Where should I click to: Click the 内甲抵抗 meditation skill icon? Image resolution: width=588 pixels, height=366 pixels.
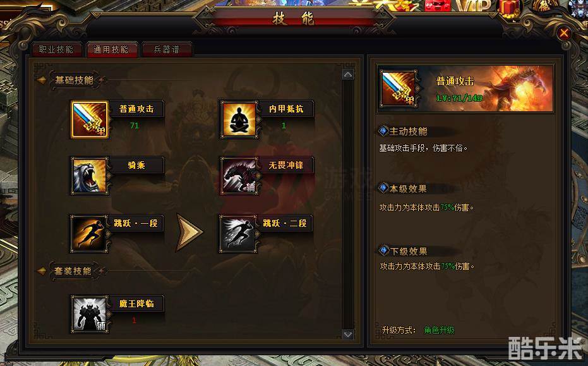click(239, 119)
